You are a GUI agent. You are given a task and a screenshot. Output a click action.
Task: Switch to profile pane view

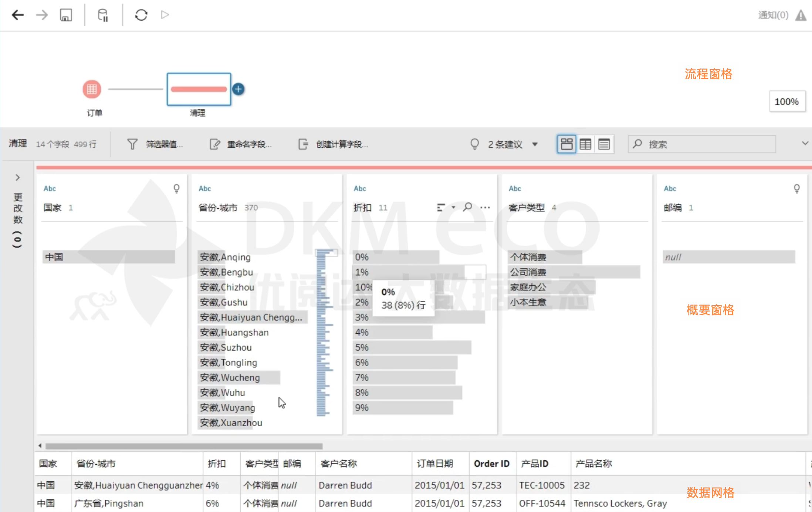pos(566,144)
